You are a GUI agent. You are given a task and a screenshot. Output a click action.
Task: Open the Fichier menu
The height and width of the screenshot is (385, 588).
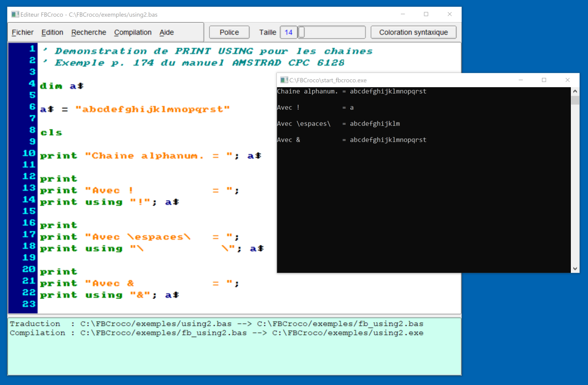[x=23, y=32]
